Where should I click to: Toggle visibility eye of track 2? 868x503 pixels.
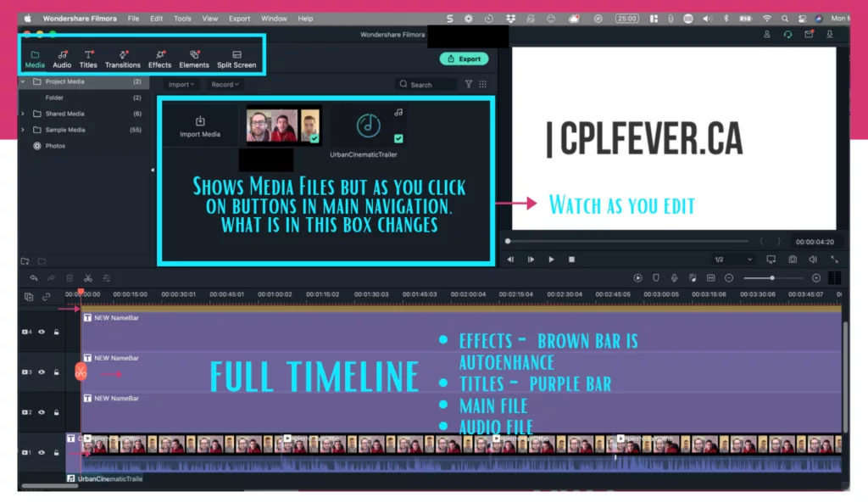[42, 412]
